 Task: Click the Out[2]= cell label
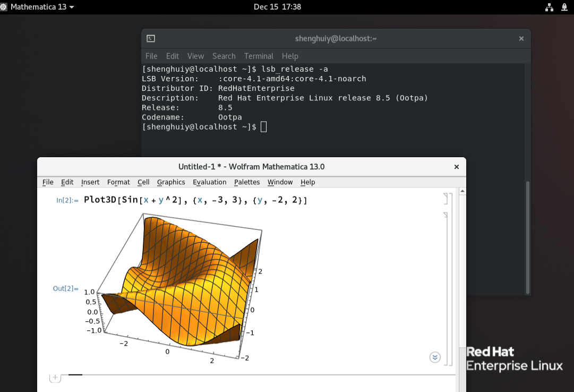(65, 288)
